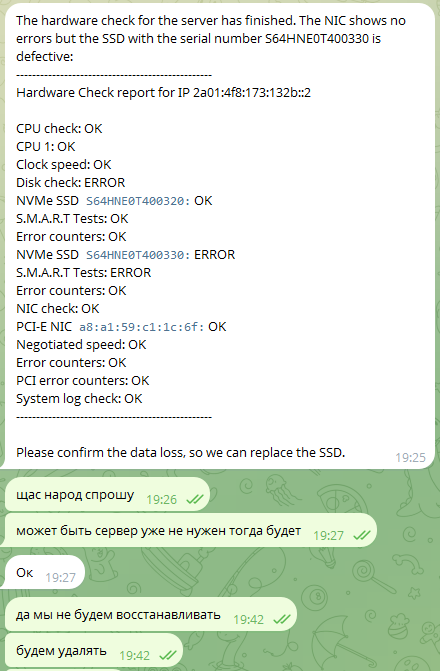Click the 'будем удалять' message bubble
The height and width of the screenshot is (671, 440).
pos(94,650)
